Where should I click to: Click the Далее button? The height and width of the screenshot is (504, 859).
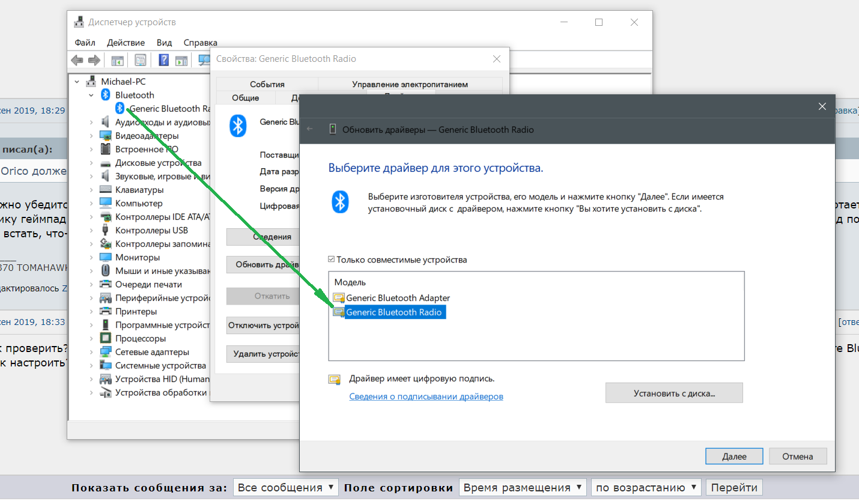[x=734, y=456]
